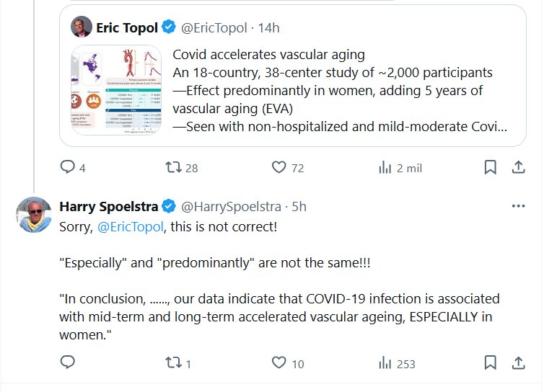The image size is (544, 392).
Task: Like Harry Spoelstra's tweet
Action: 279,363
